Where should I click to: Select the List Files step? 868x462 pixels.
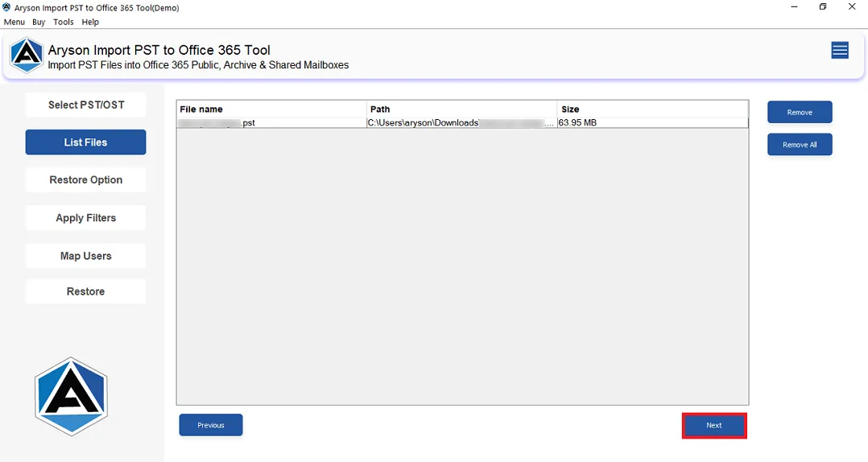[86, 142]
